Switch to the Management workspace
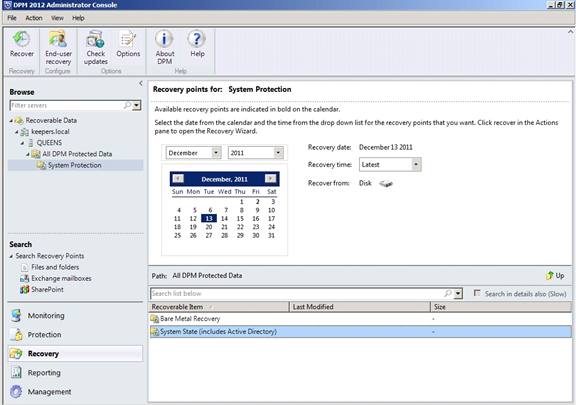 [75, 391]
